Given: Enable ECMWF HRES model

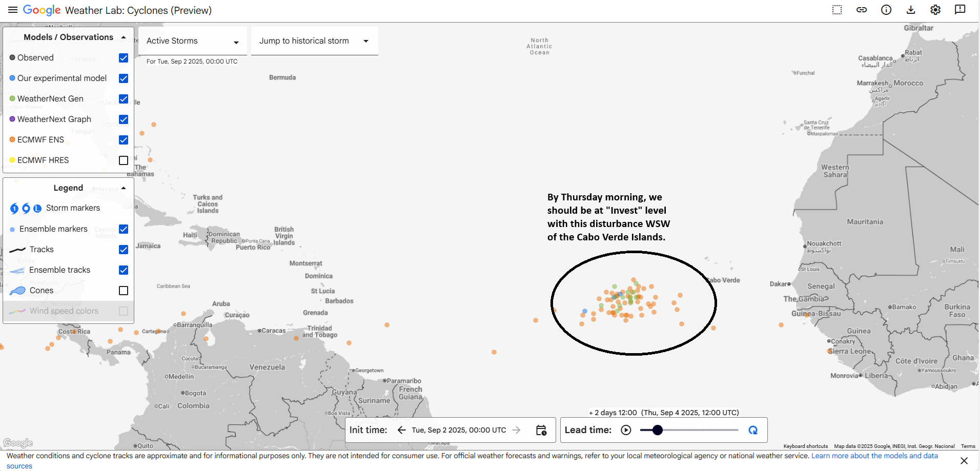Looking at the screenshot, I should tap(124, 160).
